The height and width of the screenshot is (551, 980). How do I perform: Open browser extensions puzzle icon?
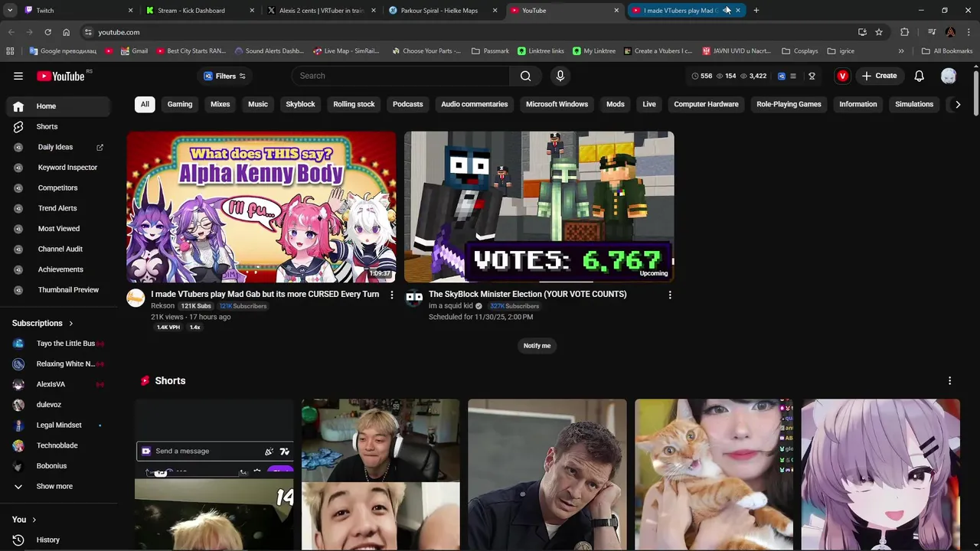tap(905, 32)
